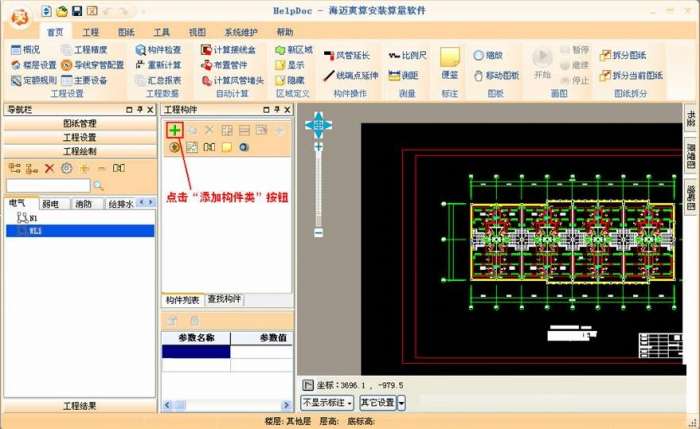Click 缩放 zoom drawing tool
Image resolution: width=700 pixels, height=429 pixels.
click(488, 55)
